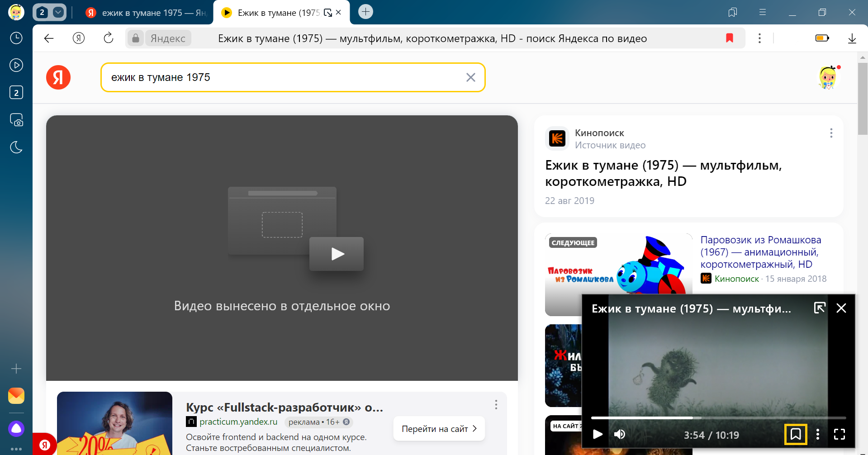This screenshot has width=868, height=455.
Task: Open downloads arrow in toolbar
Action: (x=852, y=38)
